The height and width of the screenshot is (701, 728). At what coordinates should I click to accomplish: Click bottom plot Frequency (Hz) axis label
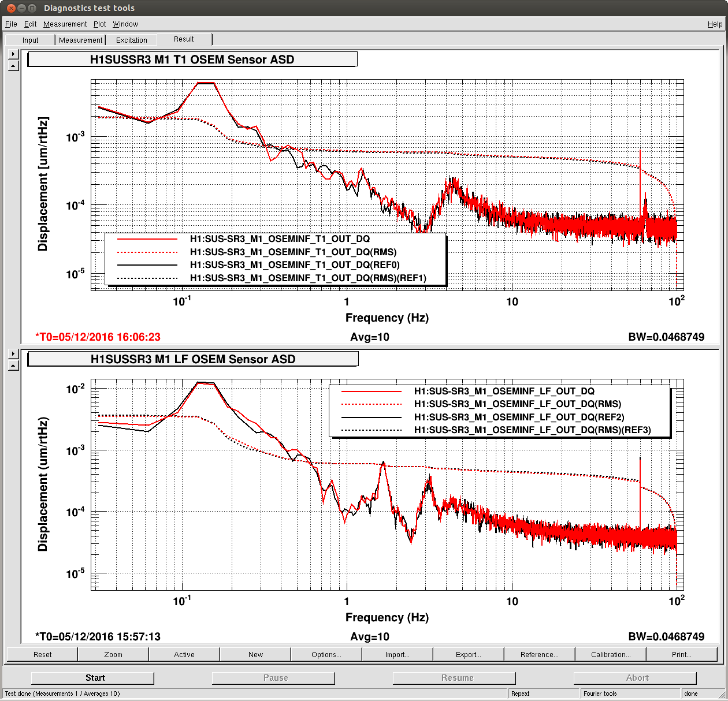[x=387, y=617]
